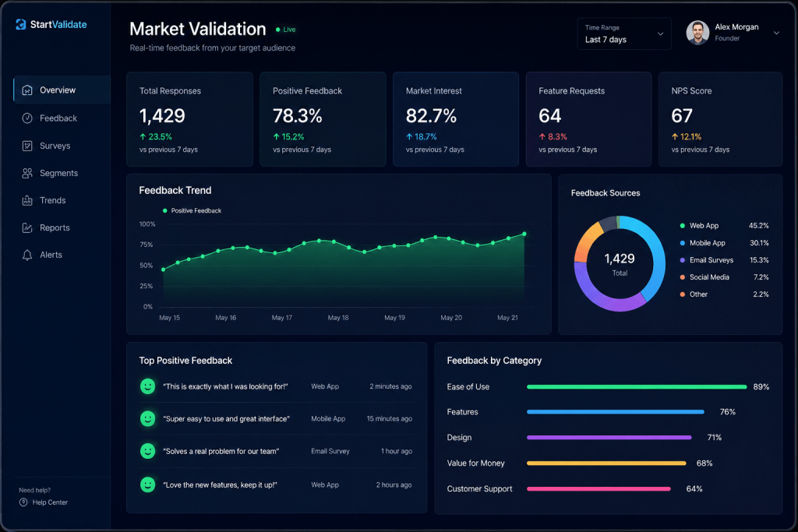Select the Reports graph icon
This screenshot has width=798, height=532.
point(27,228)
